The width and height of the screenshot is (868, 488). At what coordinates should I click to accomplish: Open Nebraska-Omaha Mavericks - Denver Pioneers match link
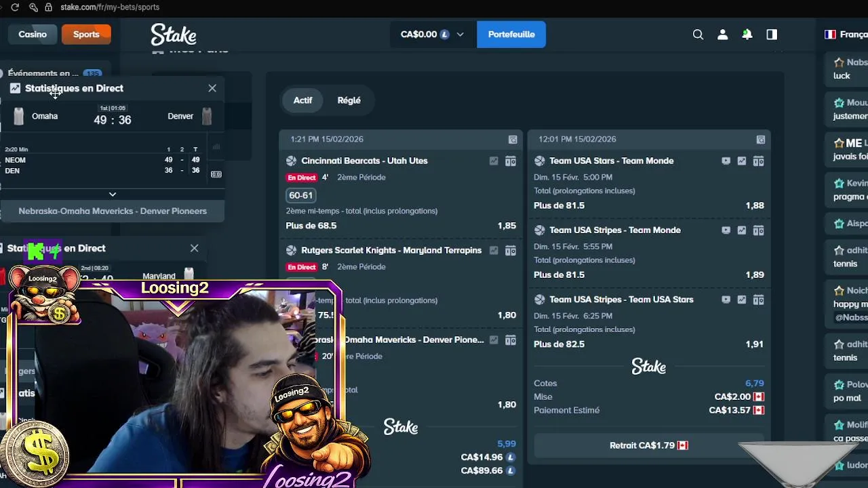point(113,211)
